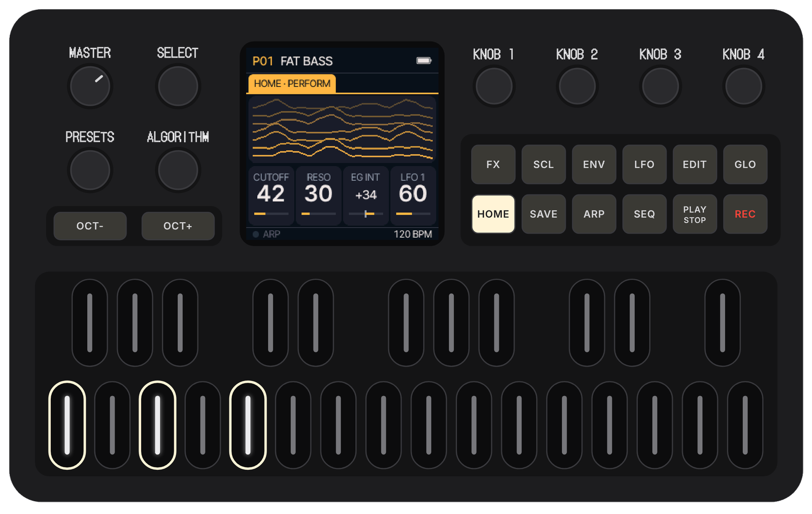Viewport: 812px width, 514px height.
Task: Tap the third lit key in the lower row
Action: coord(157,425)
